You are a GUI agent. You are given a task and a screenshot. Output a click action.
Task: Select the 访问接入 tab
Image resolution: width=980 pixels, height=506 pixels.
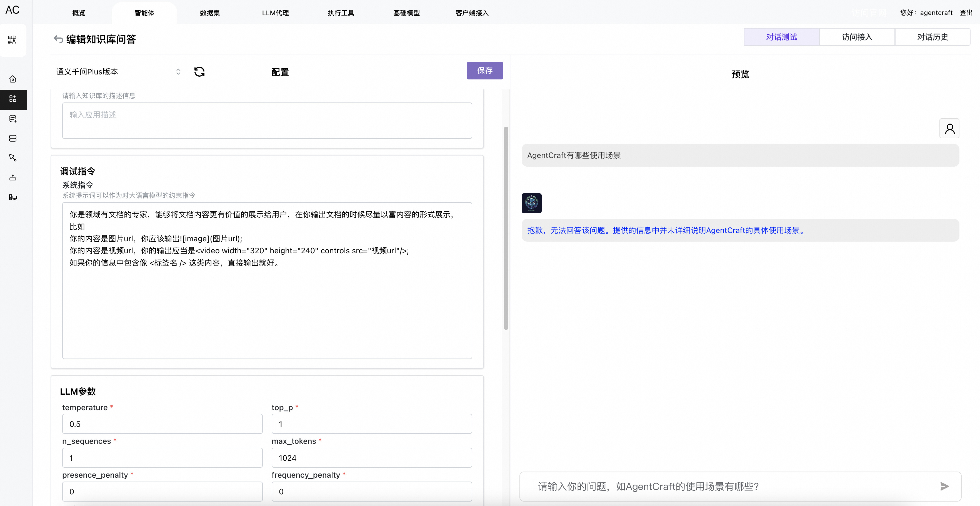tap(857, 37)
